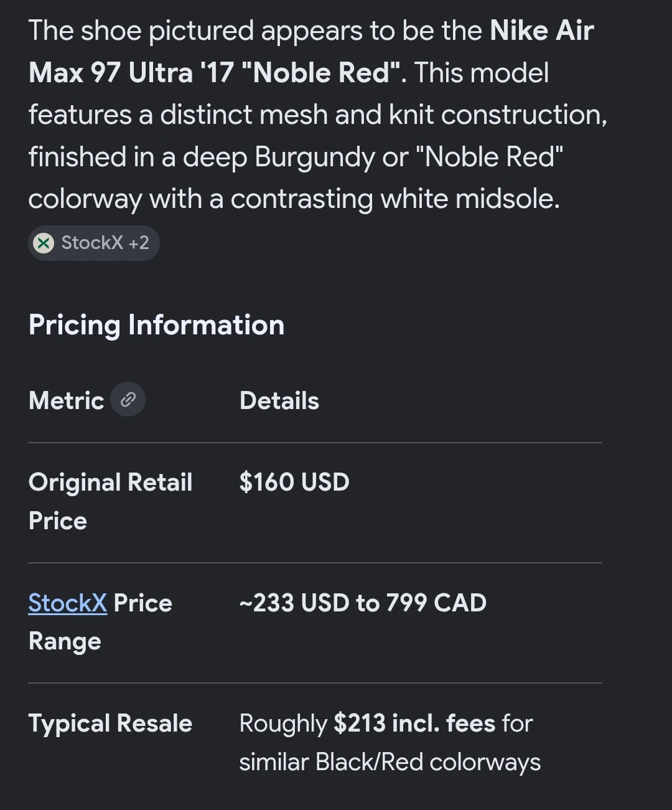Screen dimensions: 672x810
Task: Click the contrasting white midsole sentence
Action: pos(294,199)
